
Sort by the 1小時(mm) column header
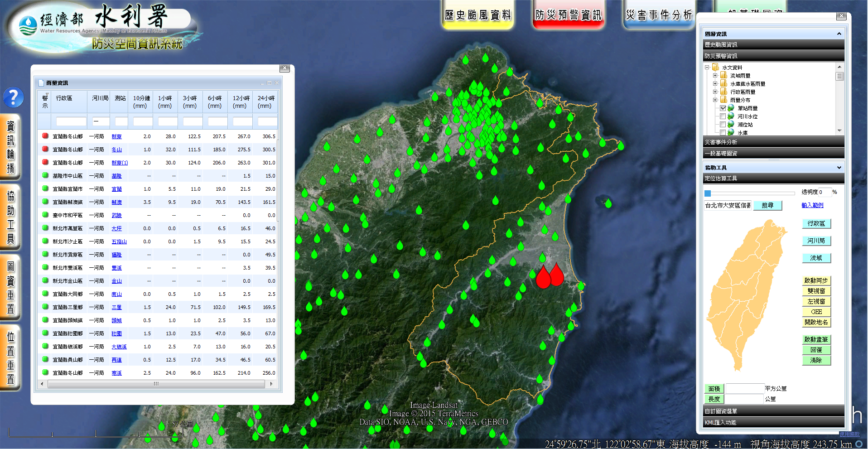pos(165,101)
